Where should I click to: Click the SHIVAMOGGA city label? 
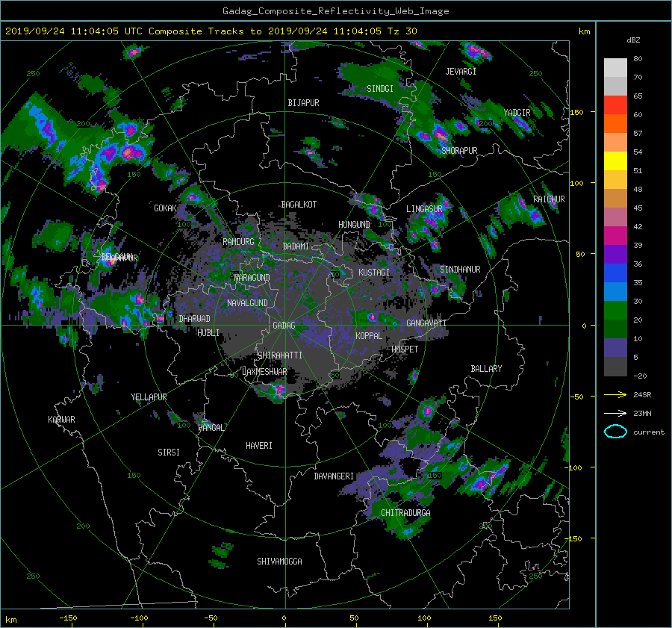click(279, 561)
